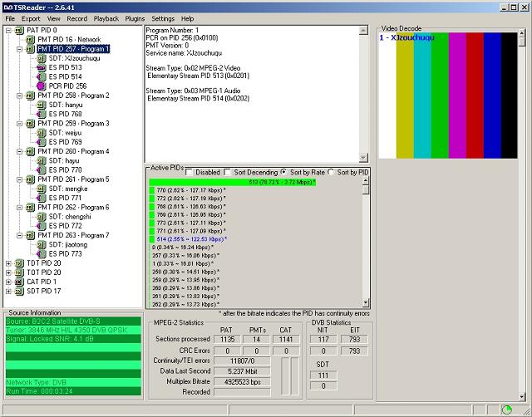Open the Plugins menu
This screenshot has height=417, width=532.
(x=135, y=17)
